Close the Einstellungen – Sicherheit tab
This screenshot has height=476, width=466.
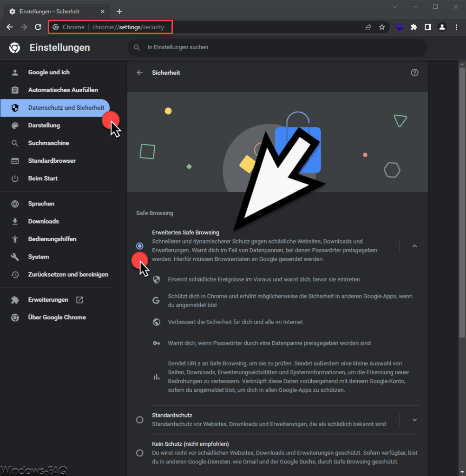click(103, 12)
